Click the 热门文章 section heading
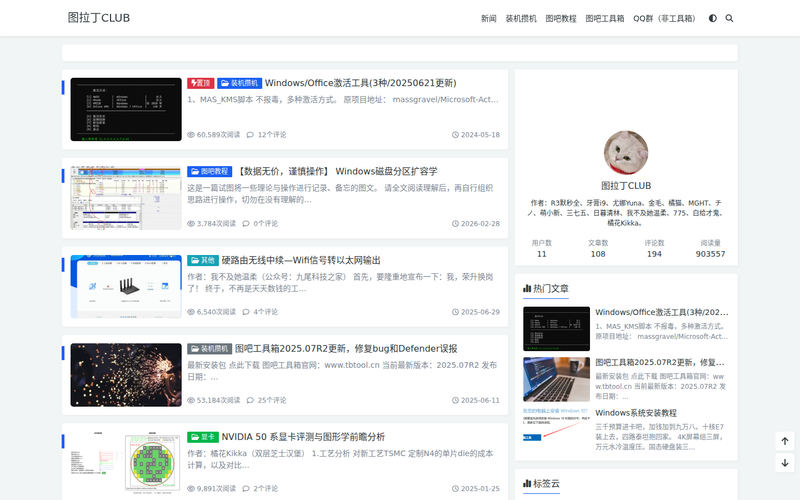This screenshot has width=800, height=500. [546, 288]
